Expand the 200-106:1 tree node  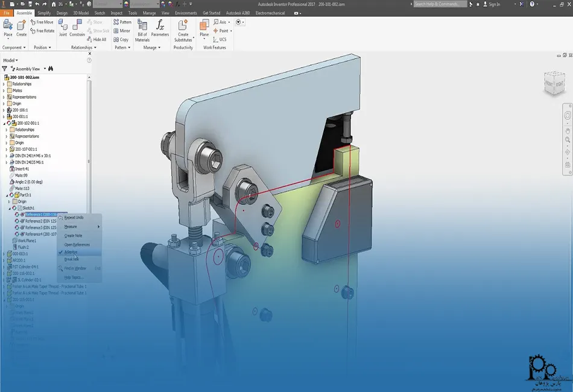4,110
